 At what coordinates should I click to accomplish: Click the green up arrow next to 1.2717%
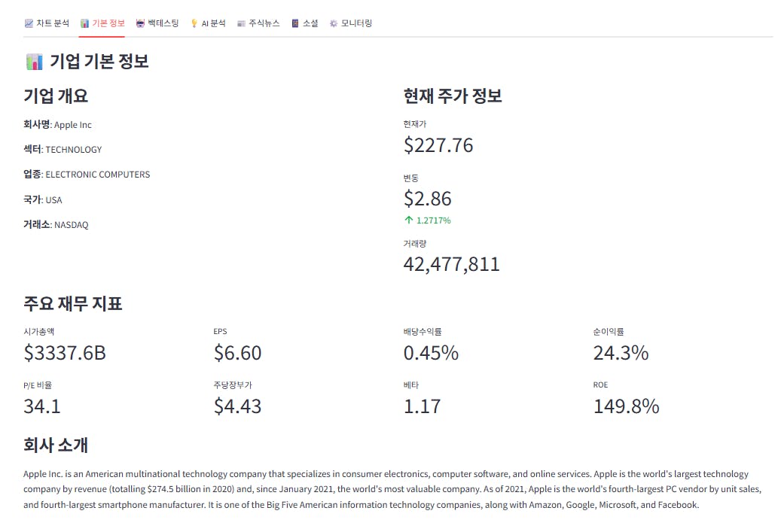point(409,220)
